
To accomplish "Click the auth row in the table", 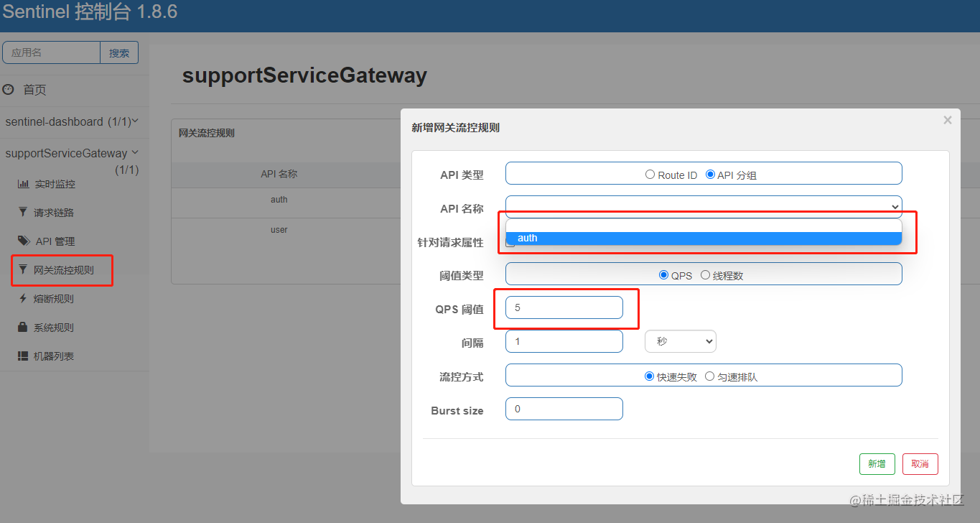I will pos(279,200).
